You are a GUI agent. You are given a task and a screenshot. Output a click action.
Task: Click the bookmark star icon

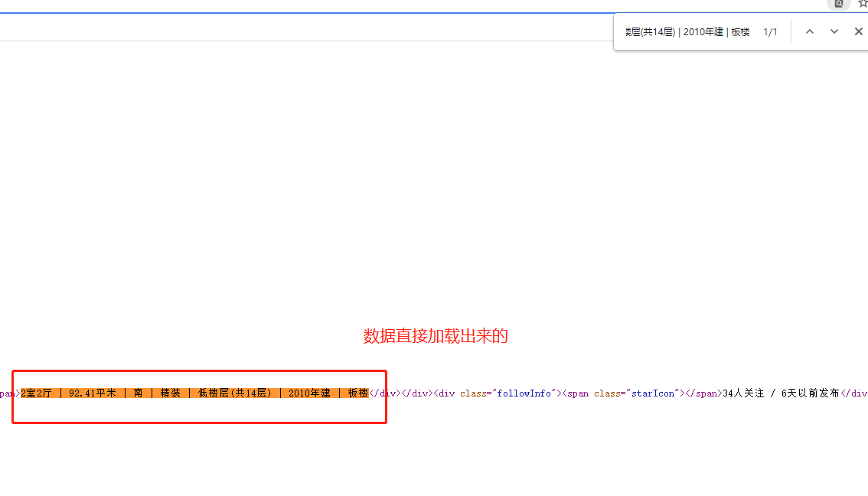(863, 3)
